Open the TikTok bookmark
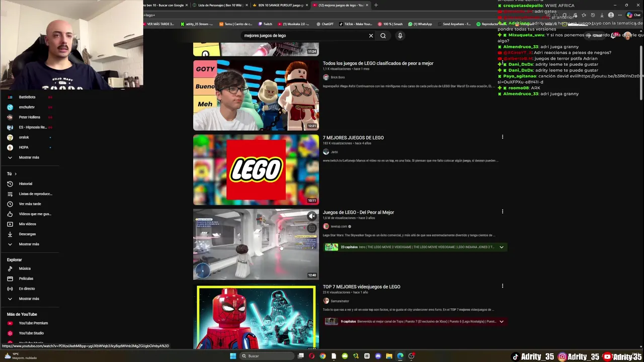The height and width of the screenshot is (362, 644). tap(356, 24)
